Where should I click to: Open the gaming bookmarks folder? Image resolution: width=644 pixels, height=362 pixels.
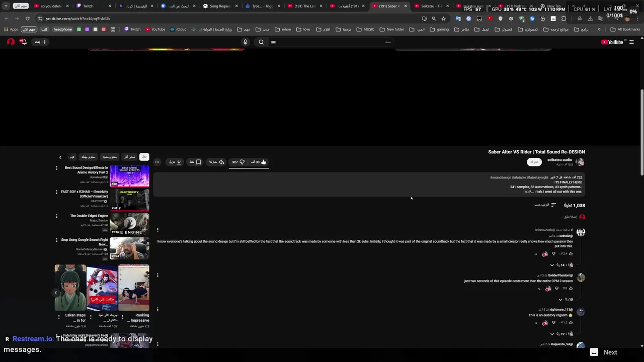coord(439,30)
